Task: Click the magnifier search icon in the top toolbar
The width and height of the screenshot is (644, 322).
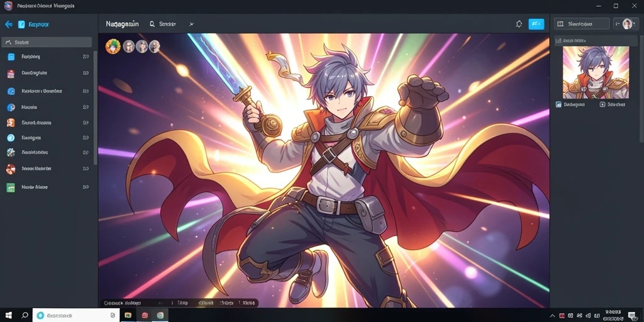Action: (152, 25)
